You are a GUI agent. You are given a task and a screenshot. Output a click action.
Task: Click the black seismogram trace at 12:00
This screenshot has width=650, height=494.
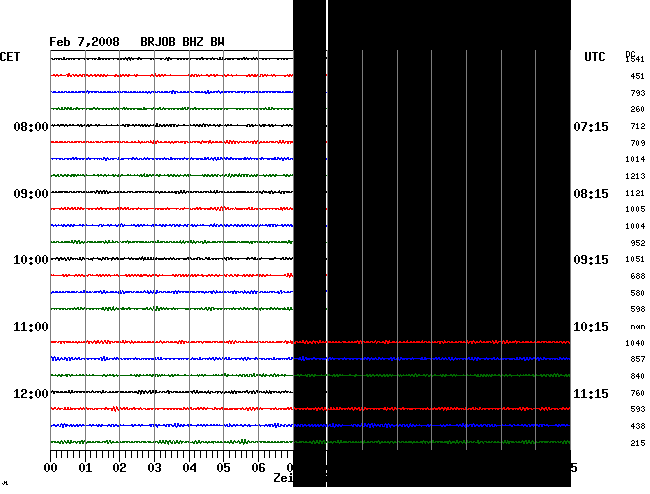172,392
